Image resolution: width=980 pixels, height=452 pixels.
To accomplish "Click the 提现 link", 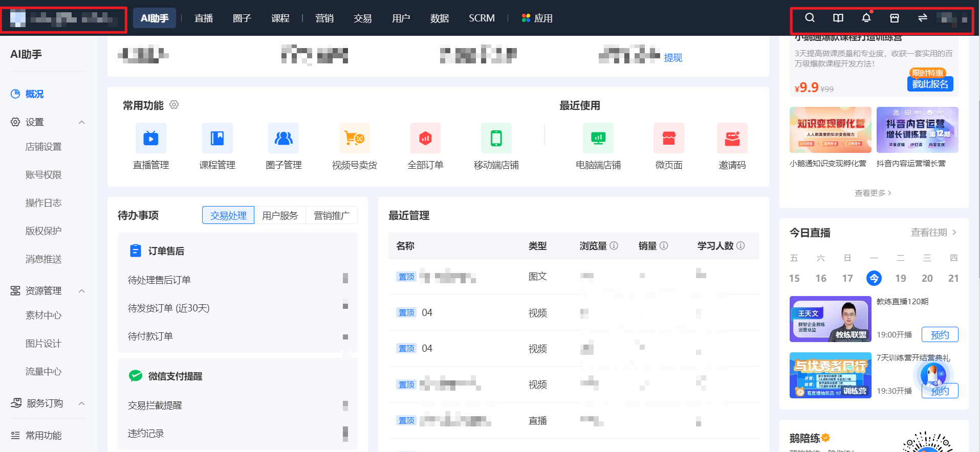I will [673, 58].
